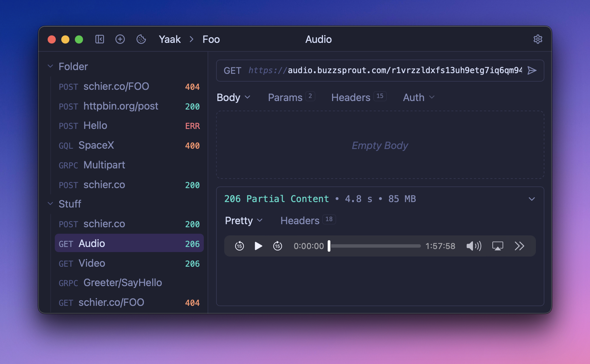Viewport: 590px width, 364px height.
Task: Click the 206 Partial Content status
Action: [x=277, y=199]
